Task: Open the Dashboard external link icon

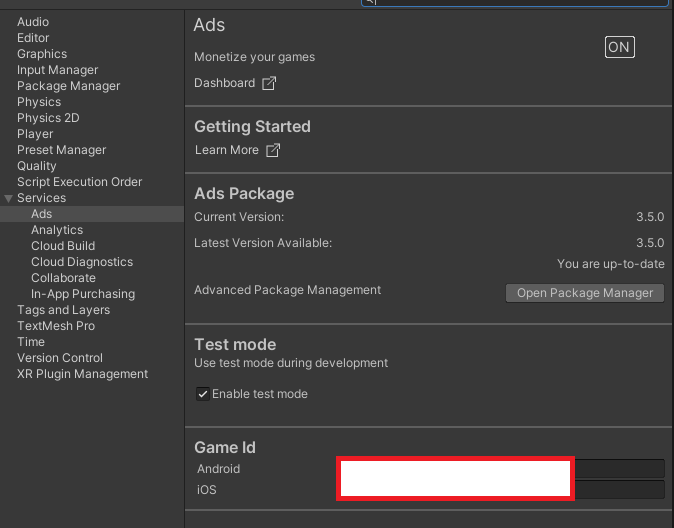Action: click(x=269, y=83)
